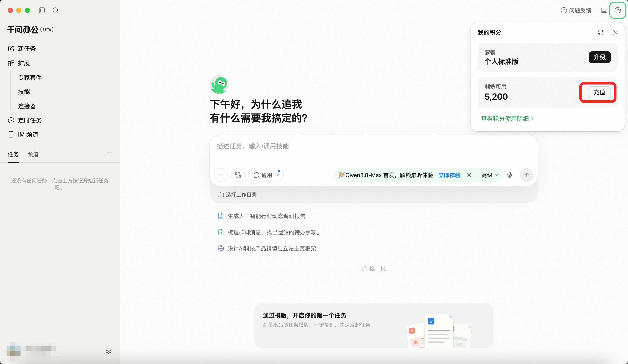This screenshot has width=628, height=364.
Task: Click the 5,200 remaining points value
Action: (x=496, y=96)
